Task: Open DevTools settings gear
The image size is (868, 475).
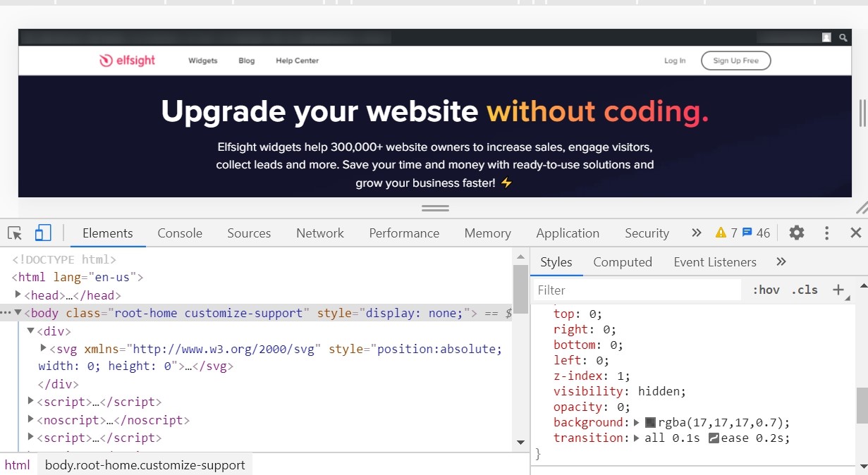Action: tap(797, 233)
